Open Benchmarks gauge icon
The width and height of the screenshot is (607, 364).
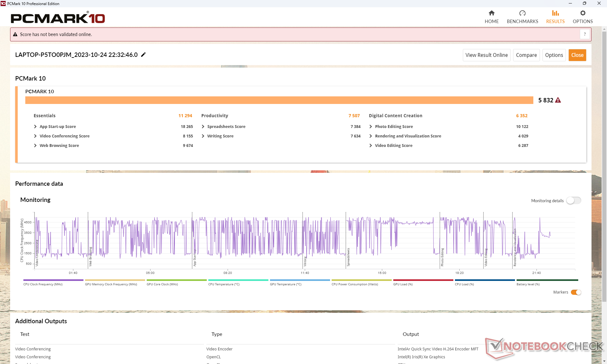(522, 13)
